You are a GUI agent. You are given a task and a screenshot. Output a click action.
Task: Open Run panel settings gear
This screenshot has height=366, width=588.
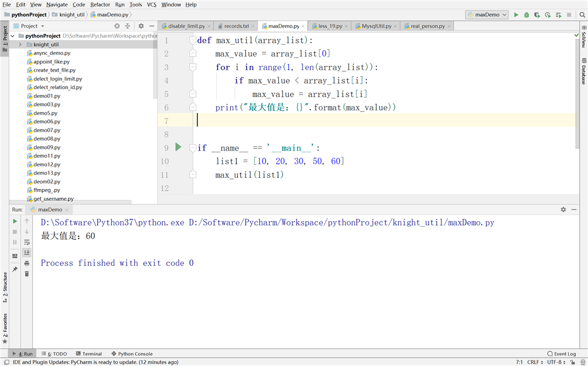[563, 209]
